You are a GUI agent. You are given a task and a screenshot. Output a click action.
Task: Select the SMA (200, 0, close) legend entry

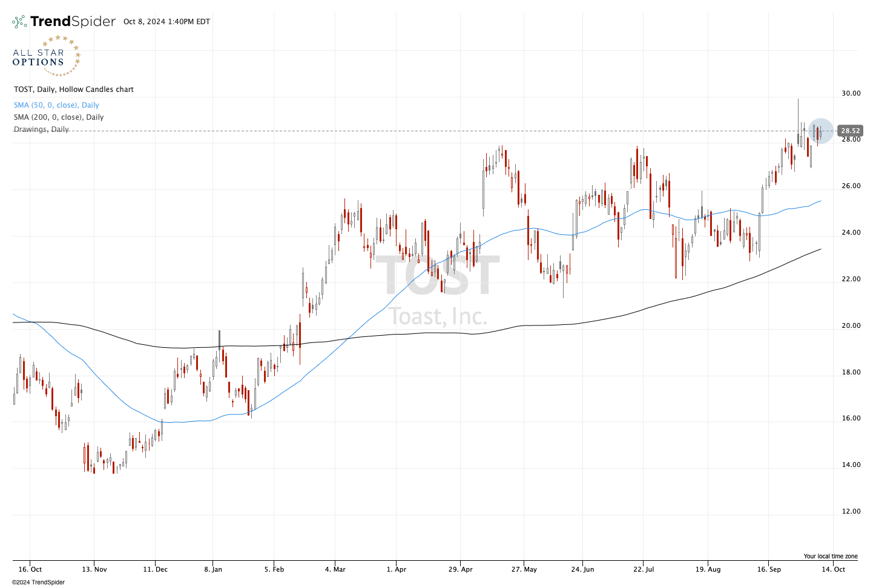(59, 117)
